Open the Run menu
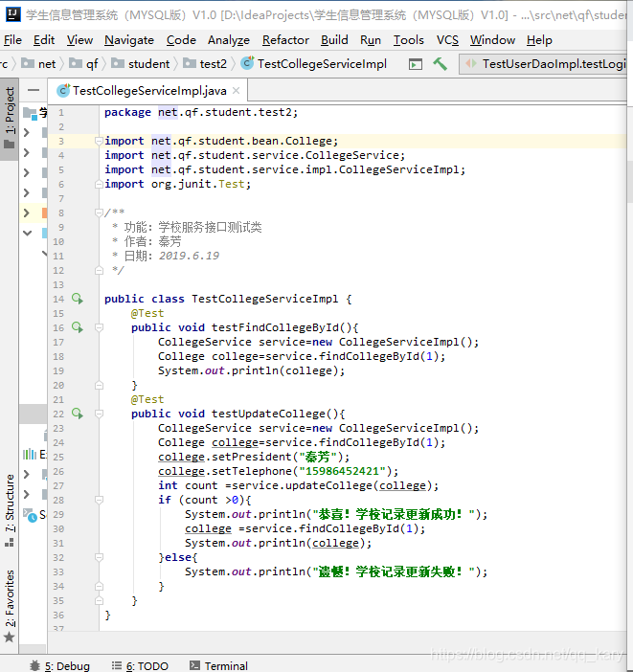Image resolution: width=633 pixels, height=672 pixels. 371,40
